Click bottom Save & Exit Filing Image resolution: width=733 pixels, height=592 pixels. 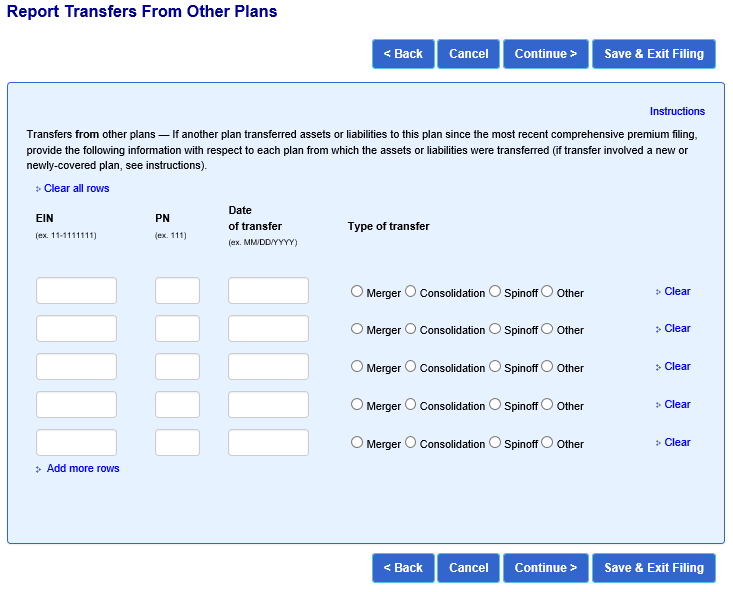click(653, 568)
